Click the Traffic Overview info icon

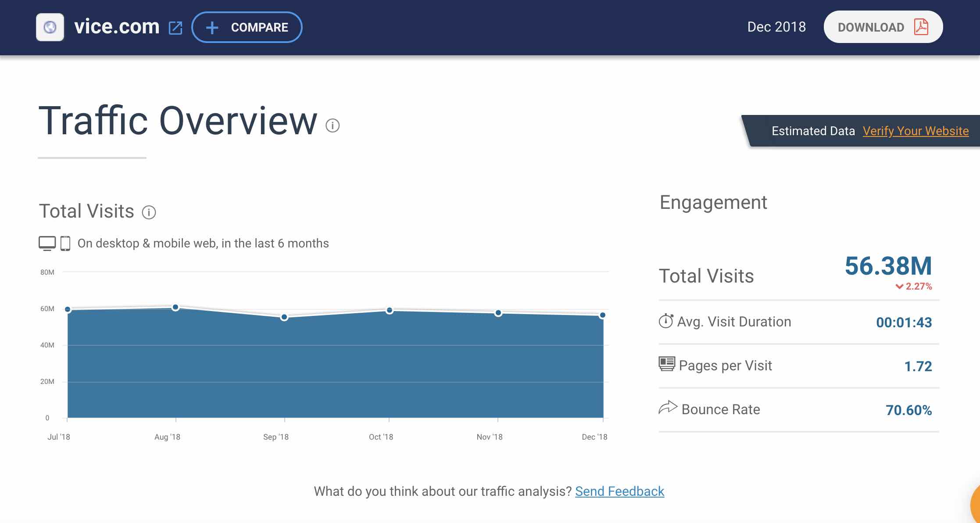pos(333,125)
